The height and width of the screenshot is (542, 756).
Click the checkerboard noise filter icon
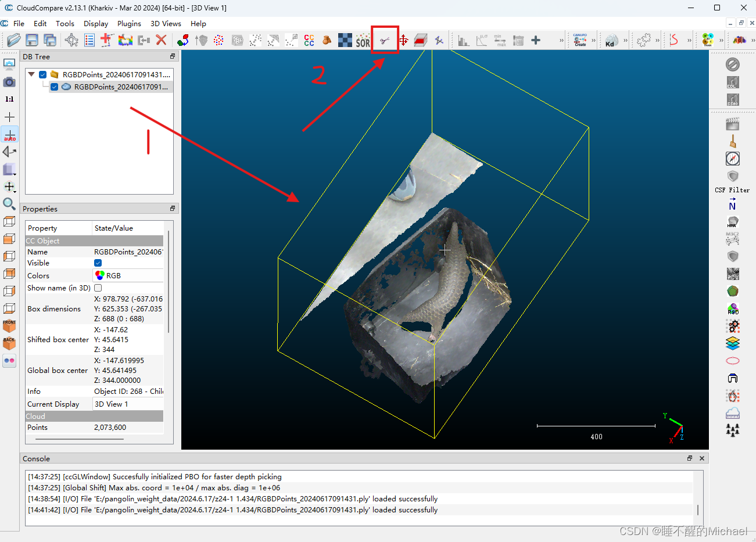345,40
